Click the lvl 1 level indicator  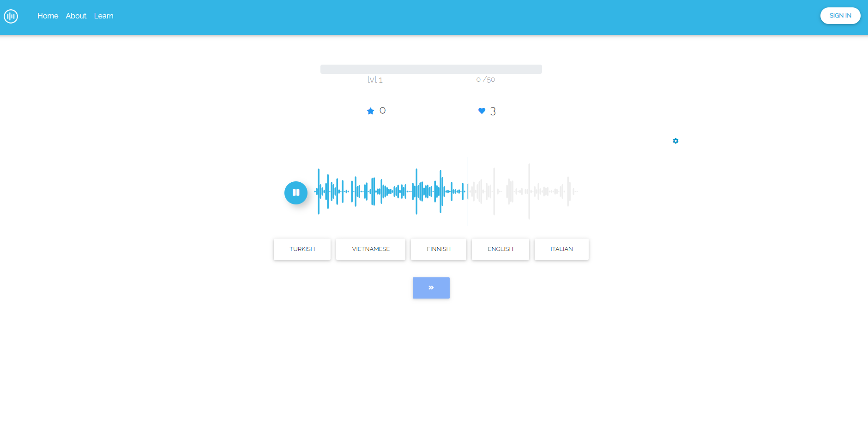[374, 79]
